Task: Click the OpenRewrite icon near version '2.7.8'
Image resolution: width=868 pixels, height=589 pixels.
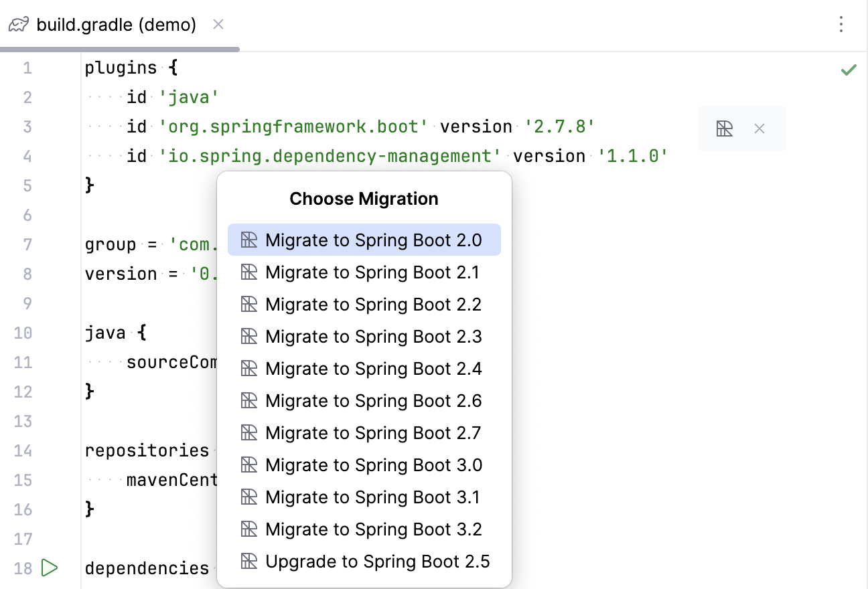Action: pyautogui.click(x=725, y=129)
